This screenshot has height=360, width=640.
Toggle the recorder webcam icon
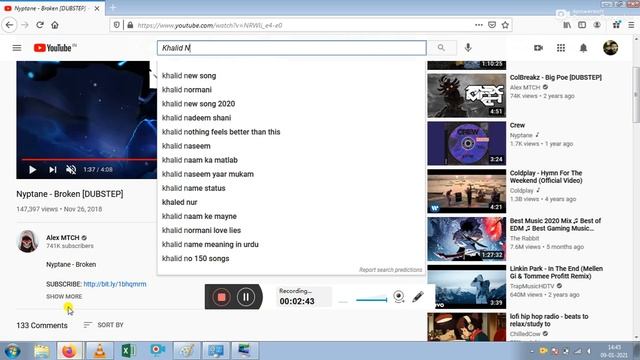click(x=399, y=297)
